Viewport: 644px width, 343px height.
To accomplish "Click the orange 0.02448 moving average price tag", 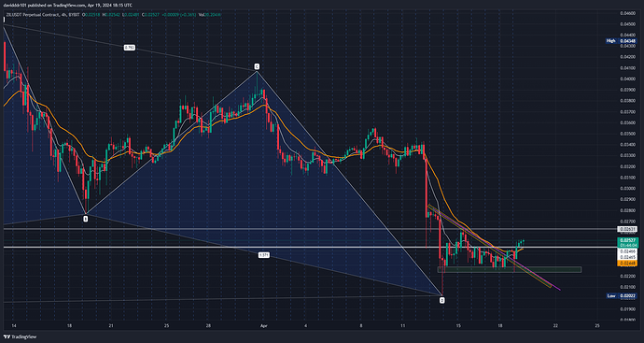I will pos(627,264).
